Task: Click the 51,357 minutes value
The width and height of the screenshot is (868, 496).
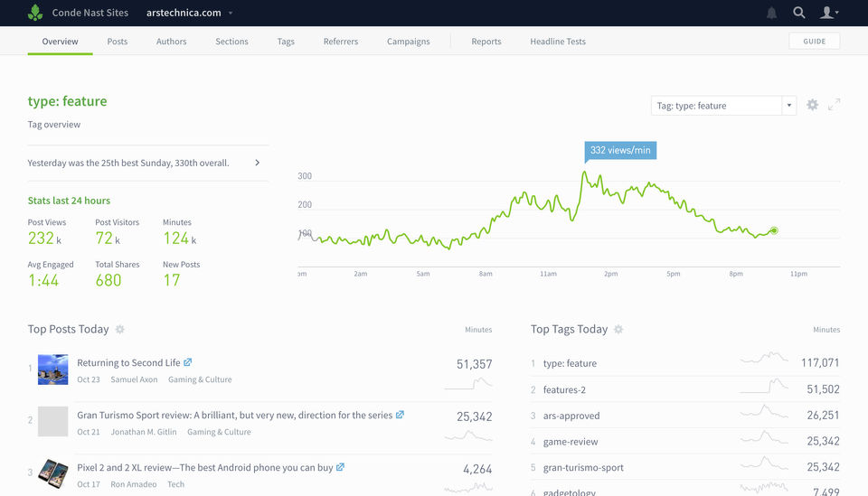Action: (475, 364)
